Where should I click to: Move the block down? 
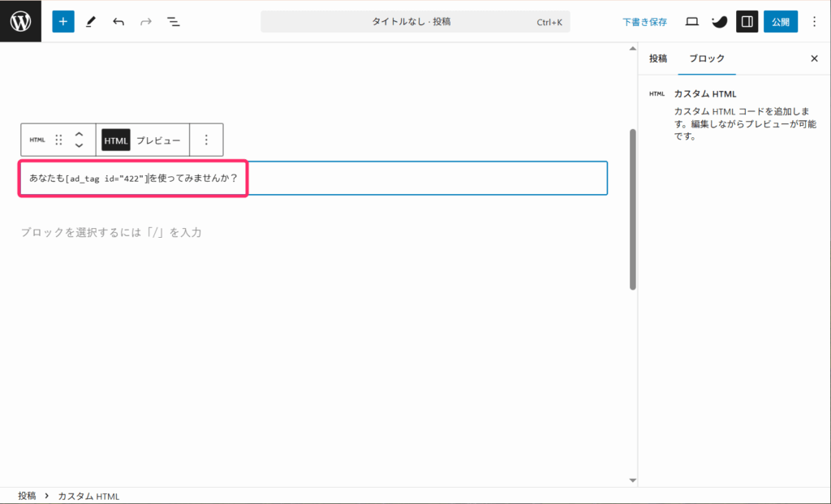pos(79,146)
